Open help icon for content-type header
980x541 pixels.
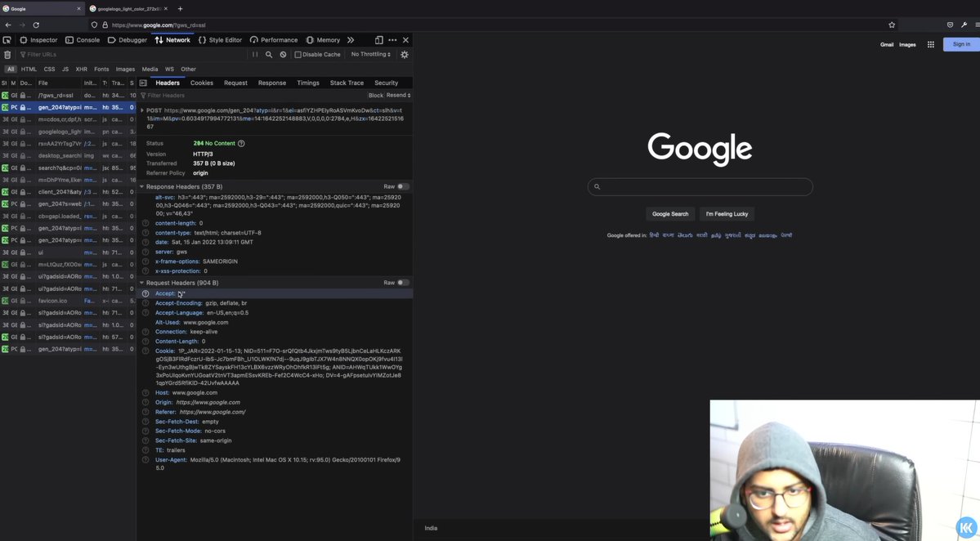145,232
